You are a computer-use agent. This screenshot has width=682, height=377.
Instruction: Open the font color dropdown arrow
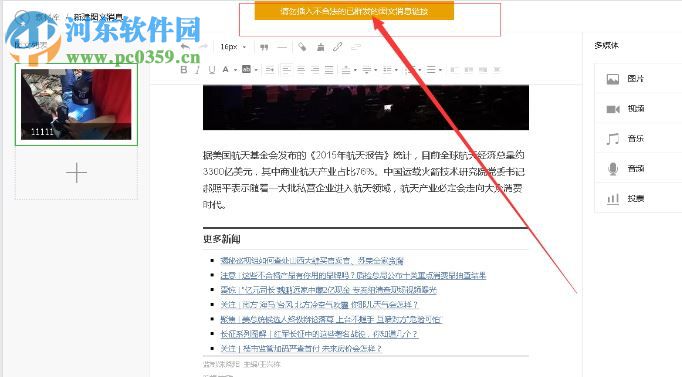pos(235,70)
